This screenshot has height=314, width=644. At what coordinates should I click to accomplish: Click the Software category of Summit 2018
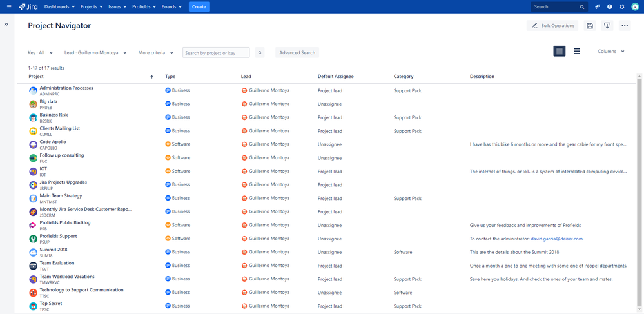[x=402, y=252]
